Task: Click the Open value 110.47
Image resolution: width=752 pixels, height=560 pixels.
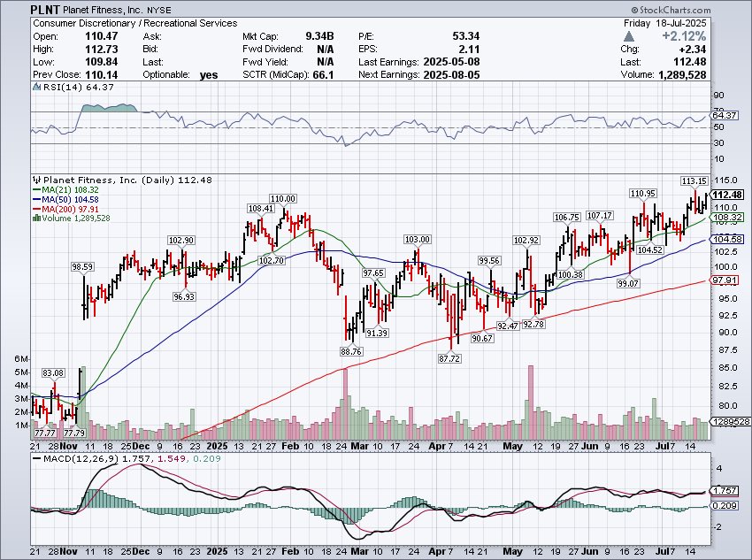Action: [x=101, y=36]
